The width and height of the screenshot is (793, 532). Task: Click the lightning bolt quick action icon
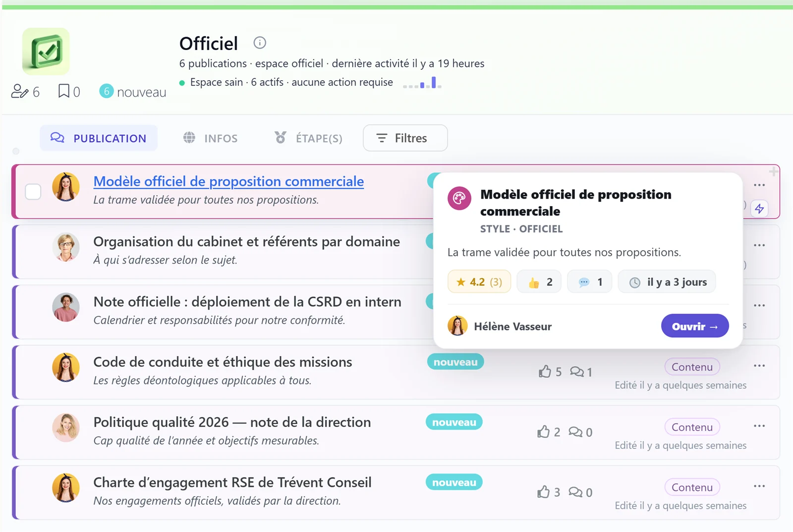(x=759, y=209)
